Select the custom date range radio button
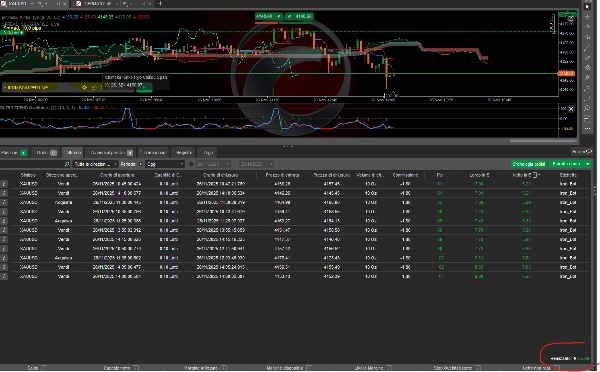This screenshot has width=600, height=372. pos(191,164)
